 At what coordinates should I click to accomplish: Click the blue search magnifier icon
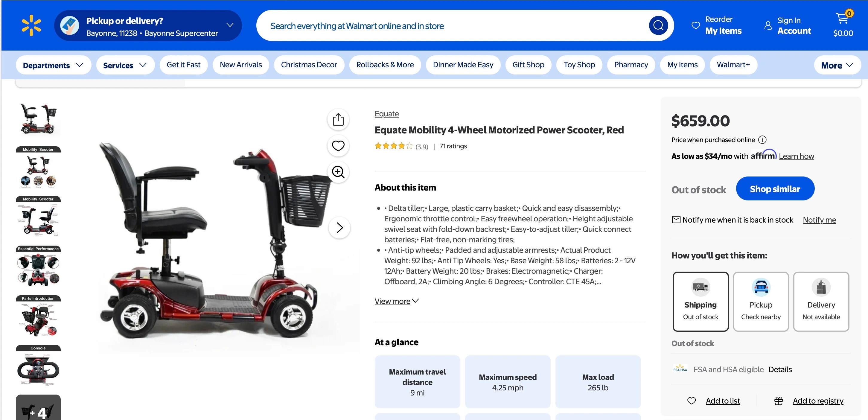658,25
